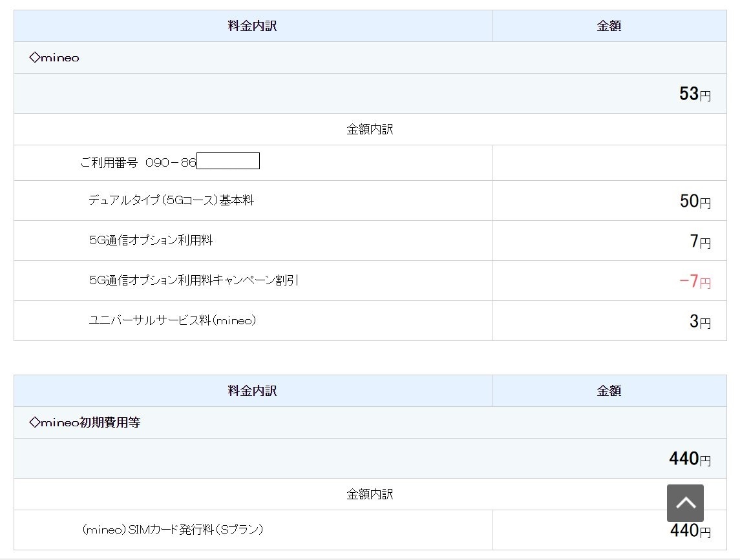Select the 5G通信オプション利用料キャンペーン割引 label
This screenshot has width=740, height=560.
(194, 280)
